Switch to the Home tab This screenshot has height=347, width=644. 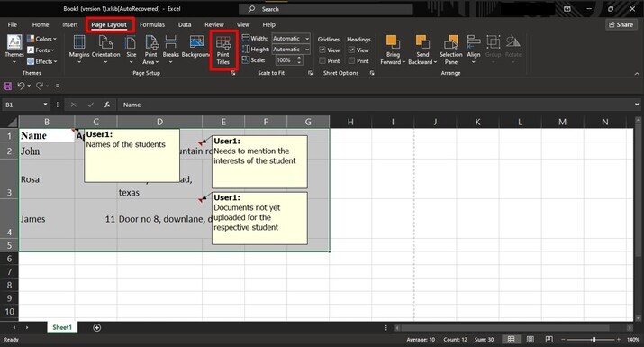41,24
